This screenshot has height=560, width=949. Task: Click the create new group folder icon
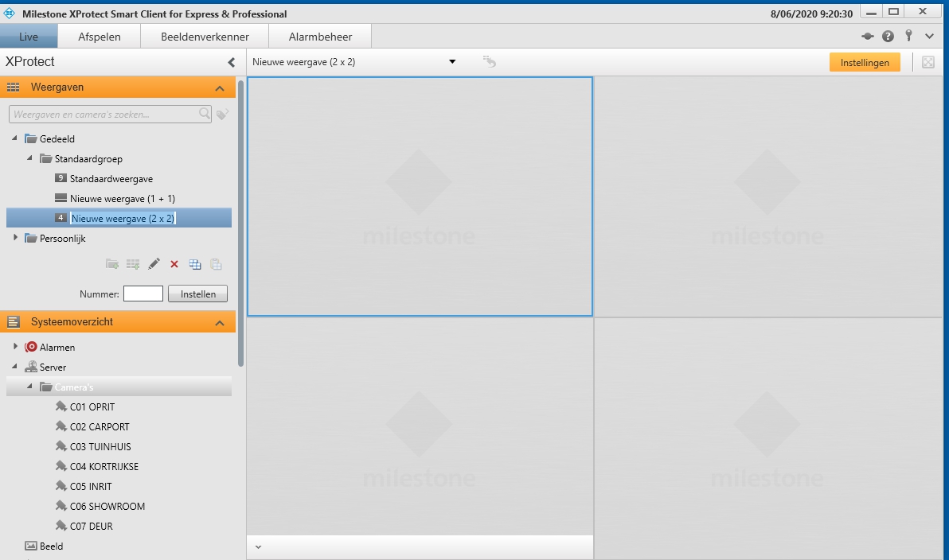coord(112,263)
